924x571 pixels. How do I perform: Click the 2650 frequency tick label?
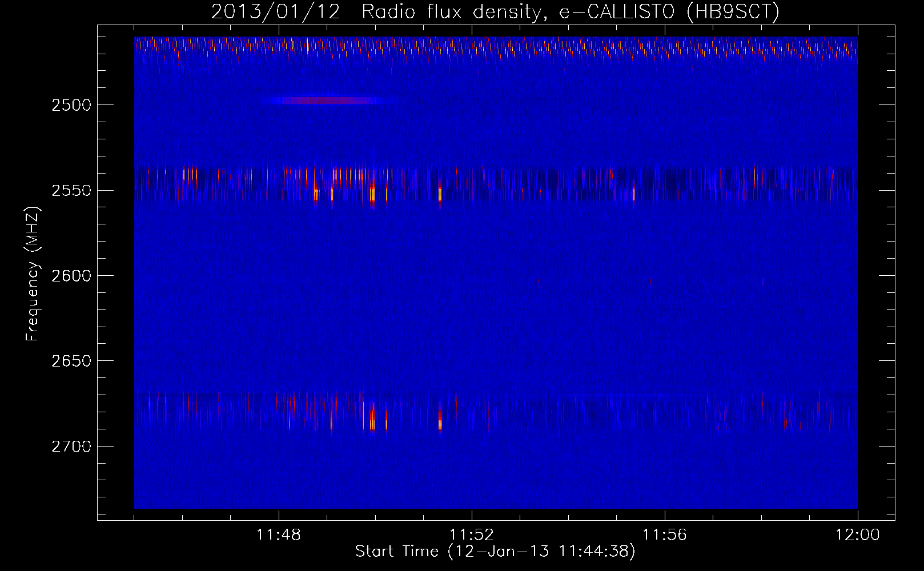click(x=71, y=361)
